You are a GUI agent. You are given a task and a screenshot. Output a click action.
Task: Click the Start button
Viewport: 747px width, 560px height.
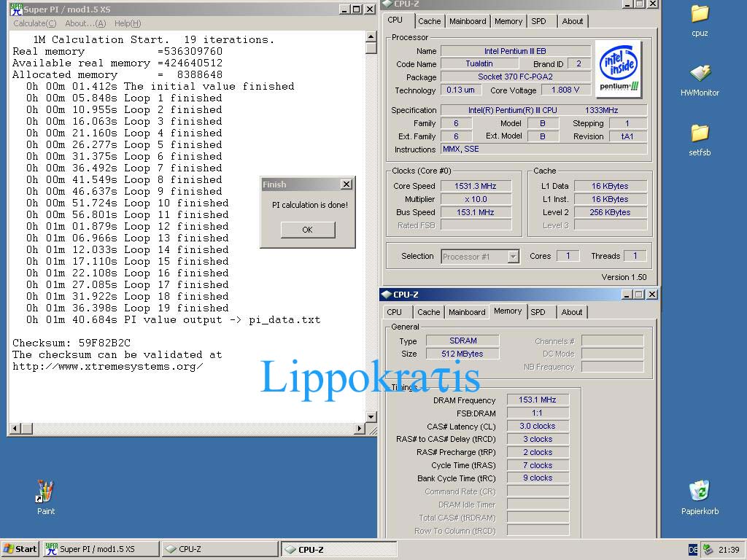click(x=20, y=549)
